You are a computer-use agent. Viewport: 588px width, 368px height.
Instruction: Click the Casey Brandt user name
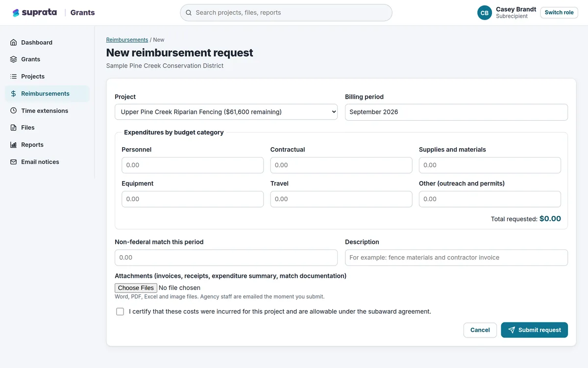click(516, 9)
